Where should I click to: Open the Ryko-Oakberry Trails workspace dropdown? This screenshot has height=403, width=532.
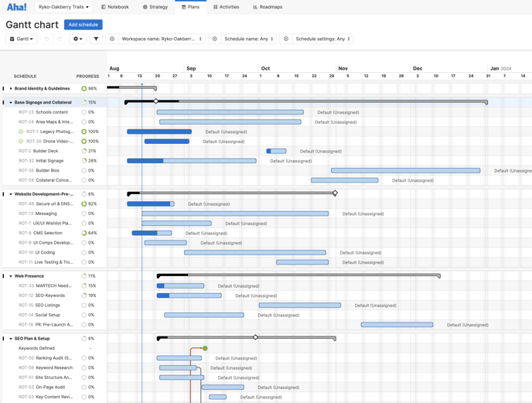click(63, 7)
